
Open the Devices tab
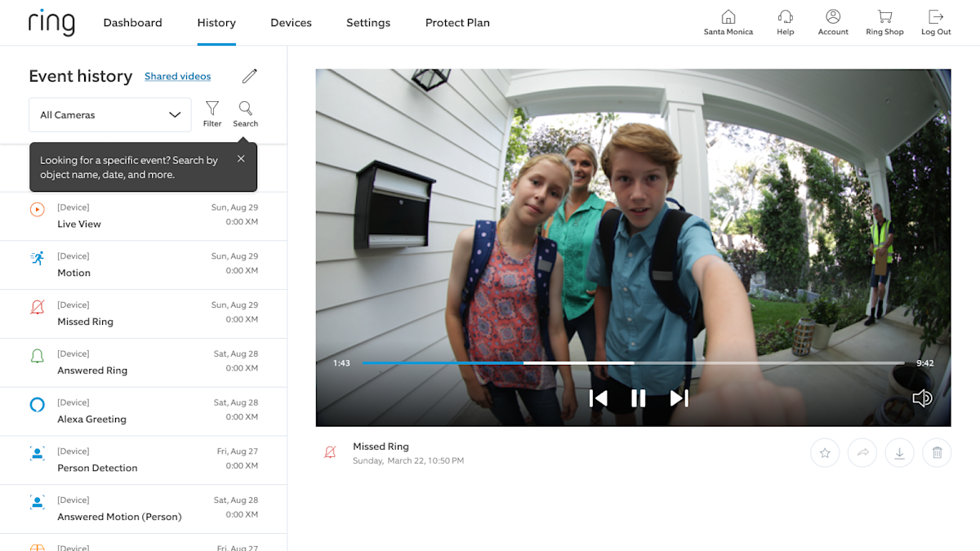291,23
